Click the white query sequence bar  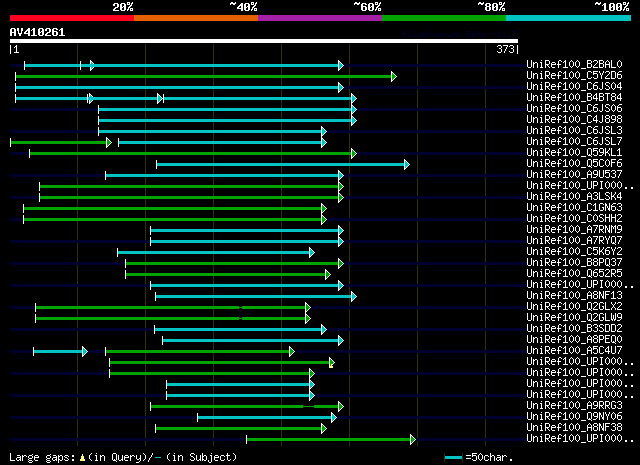(264, 41)
